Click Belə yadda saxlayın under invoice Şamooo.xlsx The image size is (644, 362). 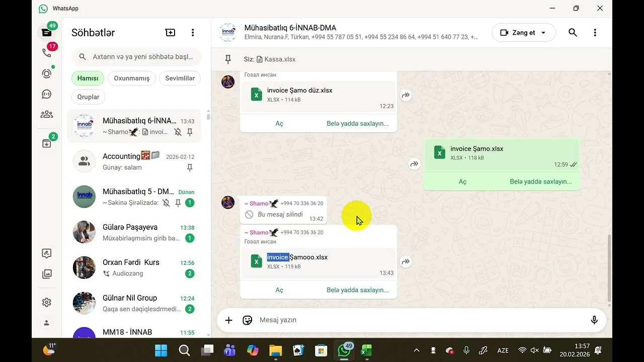click(358, 290)
